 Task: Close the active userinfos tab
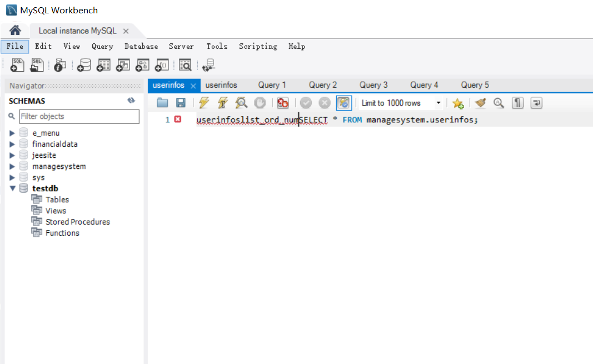(x=193, y=86)
